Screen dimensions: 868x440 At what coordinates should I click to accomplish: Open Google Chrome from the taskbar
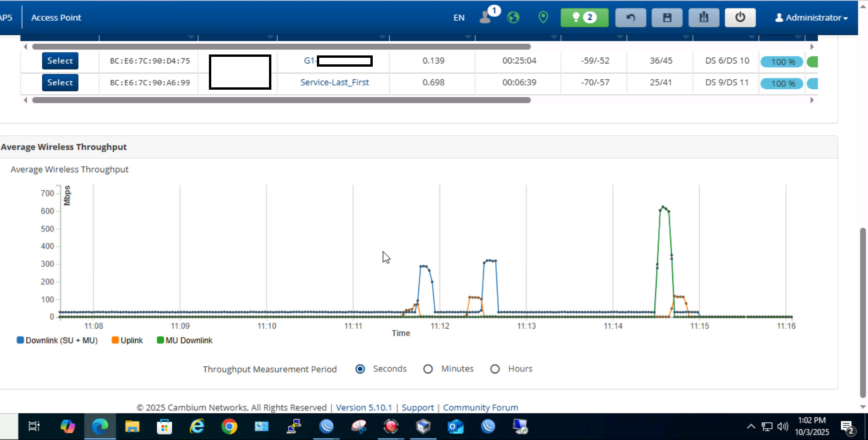pos(229,426)
